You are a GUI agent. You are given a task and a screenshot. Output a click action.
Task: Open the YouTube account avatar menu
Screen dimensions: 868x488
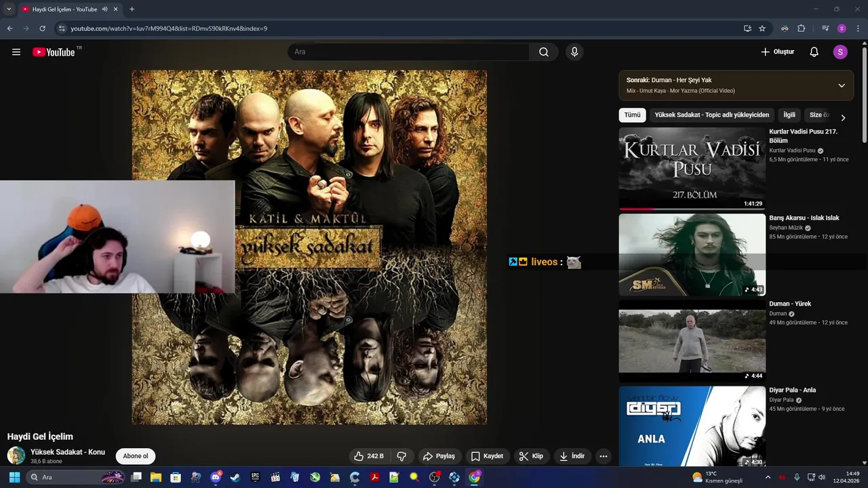(x=840, y=52)
